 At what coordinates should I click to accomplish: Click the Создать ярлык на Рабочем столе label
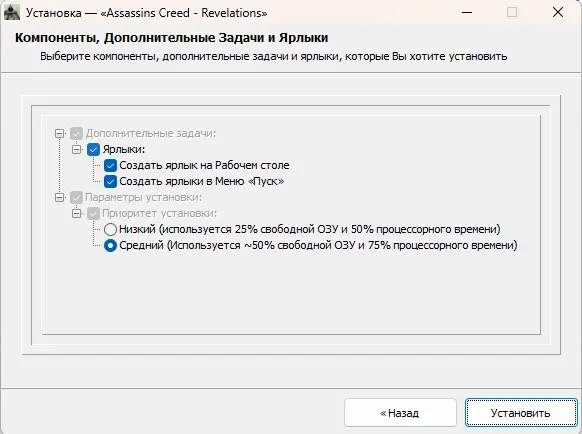[x=204, y=165]
